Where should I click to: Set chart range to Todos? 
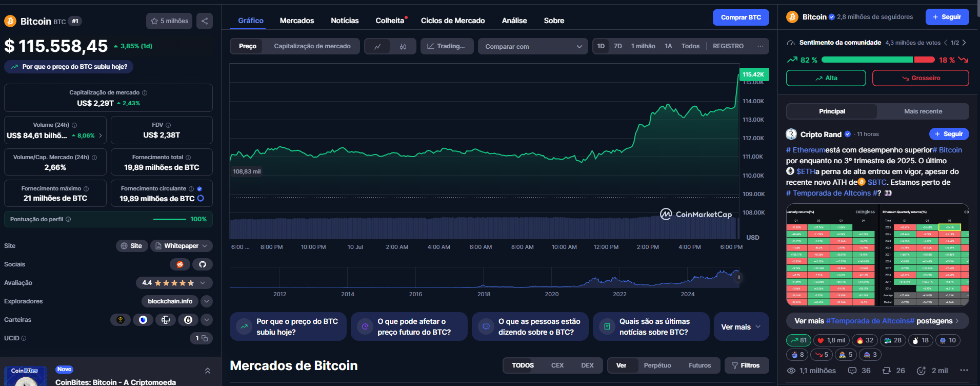click(690, 46)
